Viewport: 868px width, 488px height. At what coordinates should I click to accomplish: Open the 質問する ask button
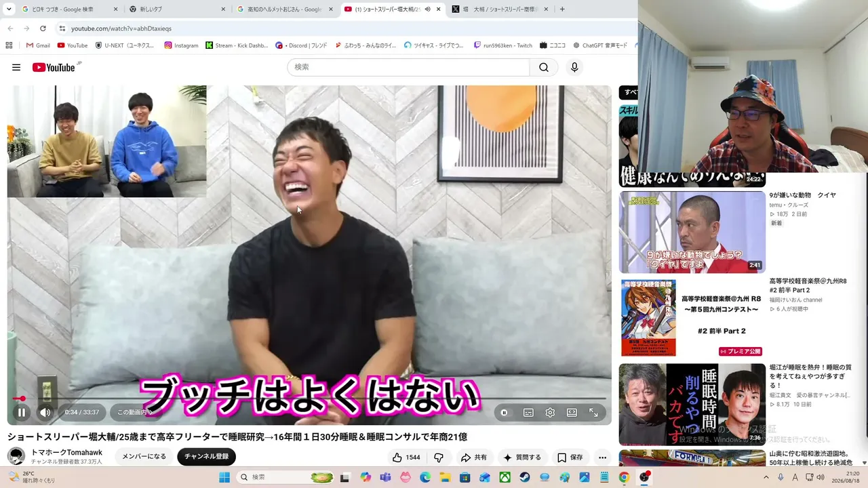(522, 457)
